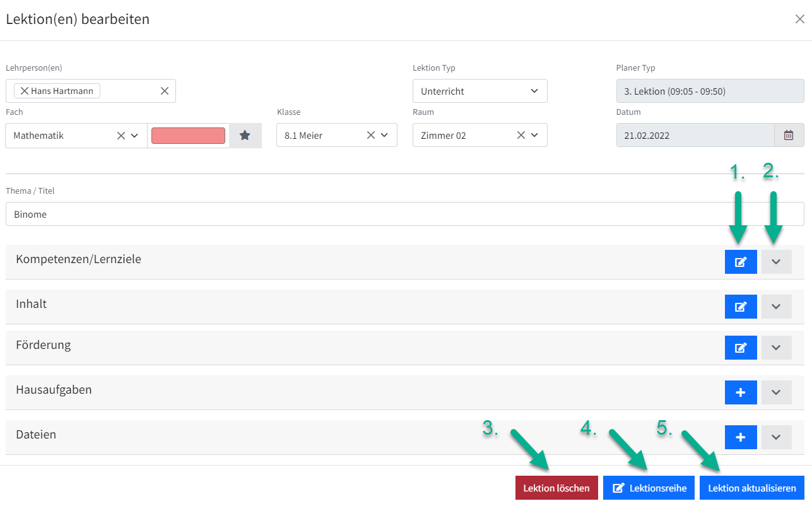
Task: Open the edit icon for Inhalt
Action: (x=741, y=307)
